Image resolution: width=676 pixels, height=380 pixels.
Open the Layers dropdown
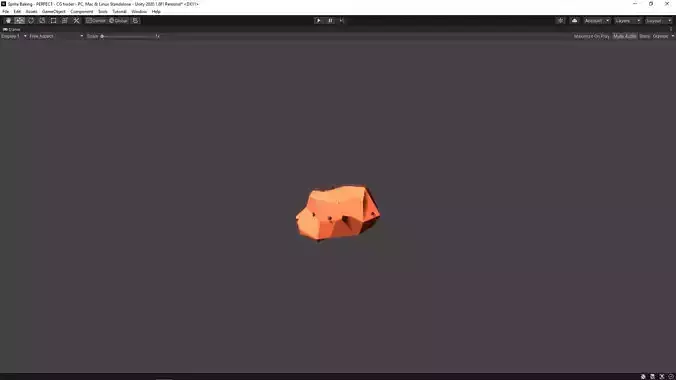click(627, 21)
